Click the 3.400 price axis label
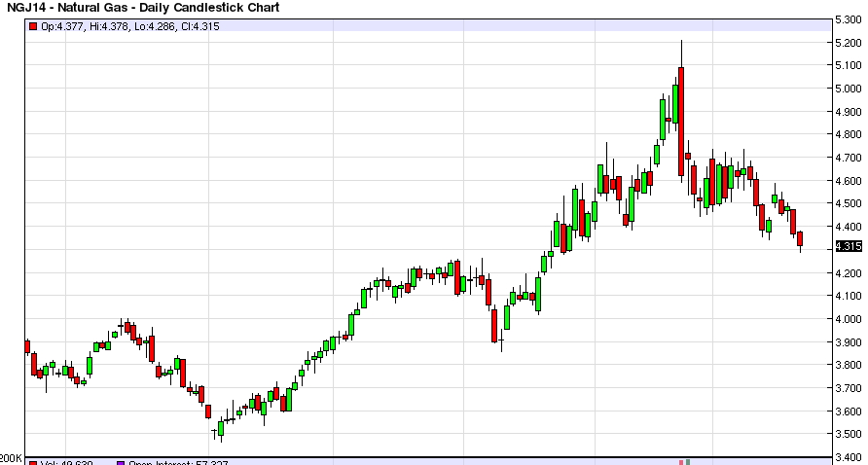 tap(848, 457)
